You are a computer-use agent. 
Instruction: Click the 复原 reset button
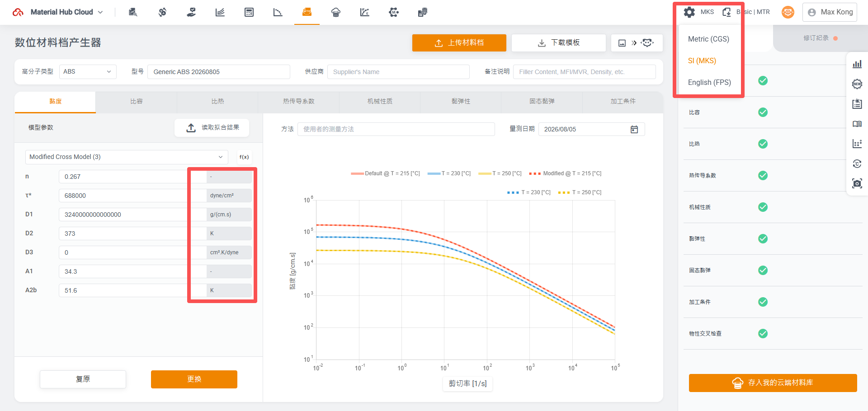point(83,379)
